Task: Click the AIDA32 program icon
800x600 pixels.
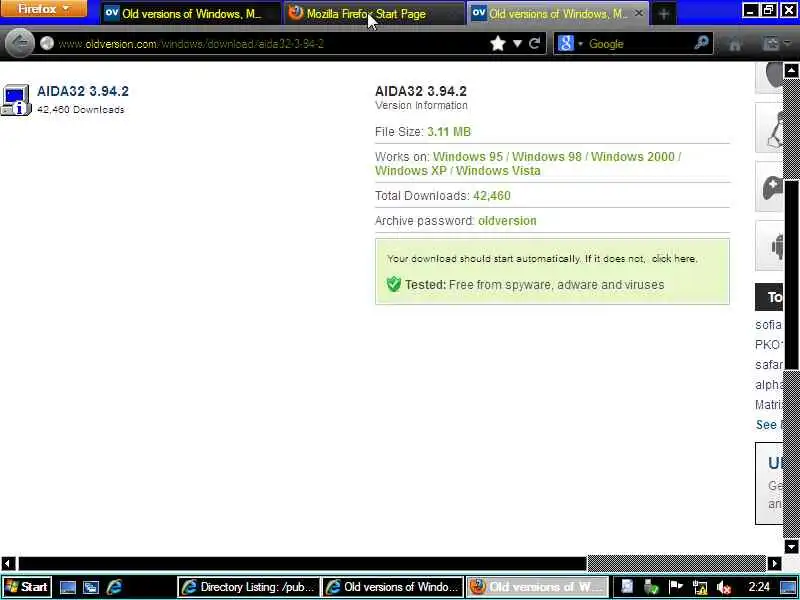Action: 16,100
